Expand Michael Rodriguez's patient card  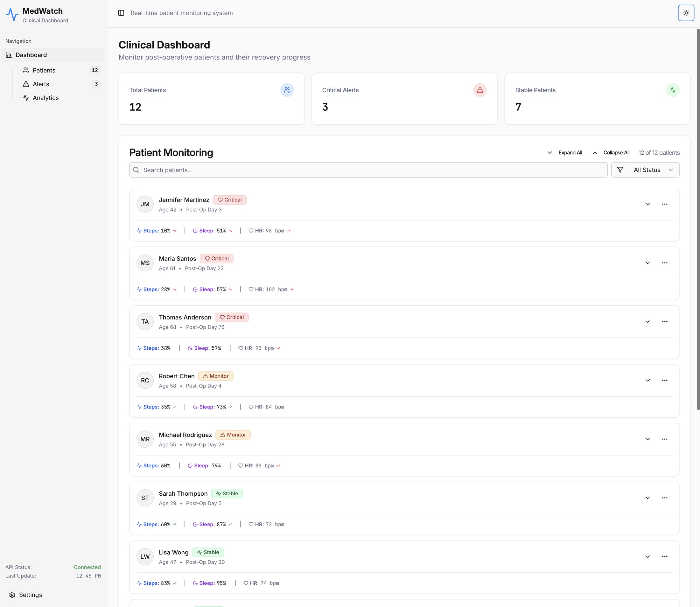click(647, 439)
